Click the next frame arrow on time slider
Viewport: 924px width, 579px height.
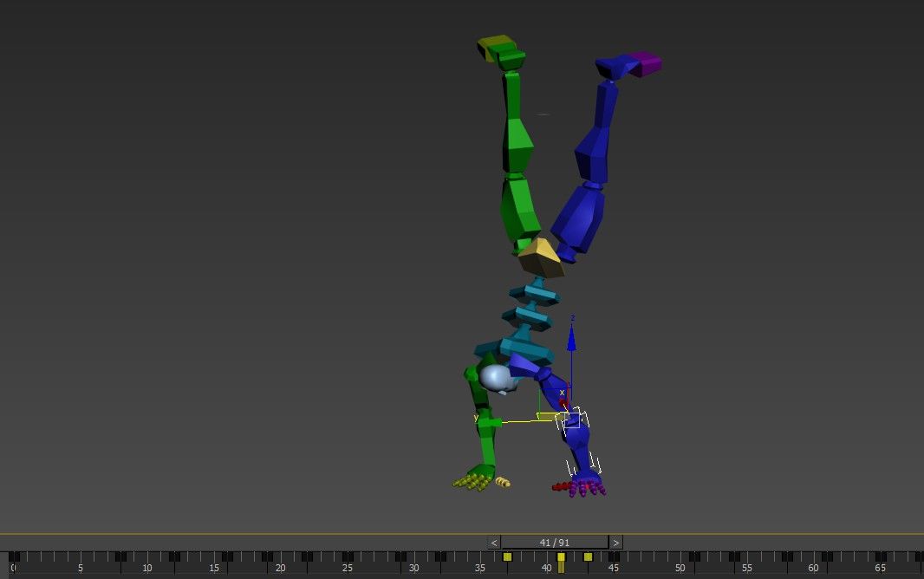615,543
